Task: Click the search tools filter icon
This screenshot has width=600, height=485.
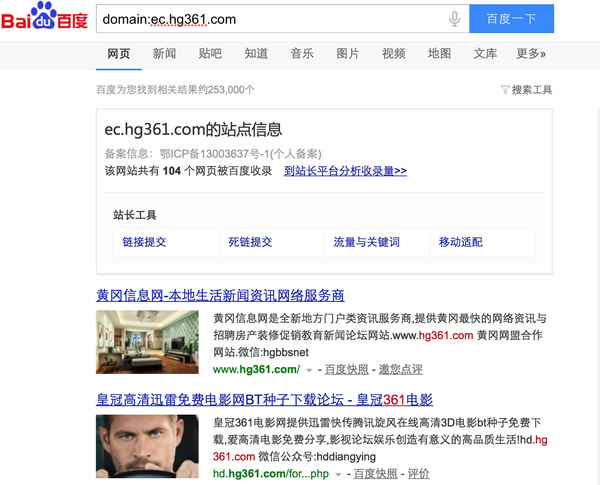Action: click(505, 90)
